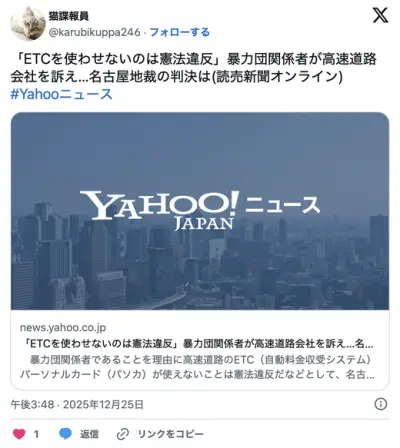Open the #Yahooニュース hashtag

point(61,94)
